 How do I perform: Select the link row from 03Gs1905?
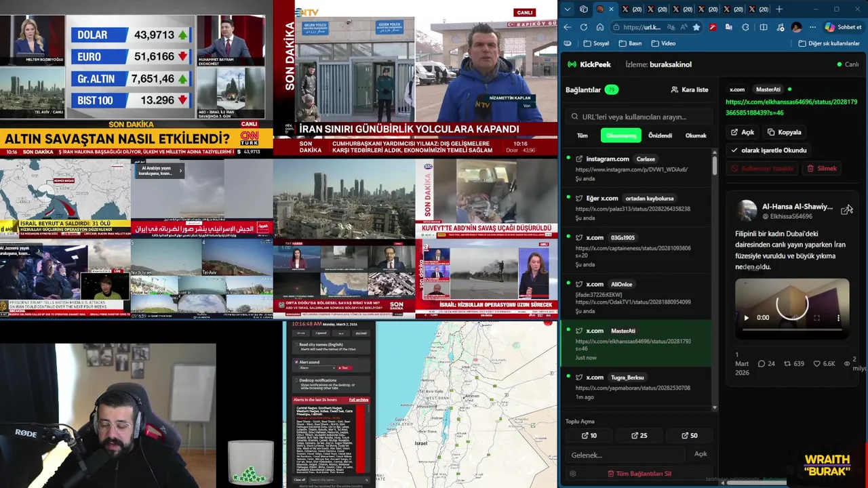(x=635, y=251)
